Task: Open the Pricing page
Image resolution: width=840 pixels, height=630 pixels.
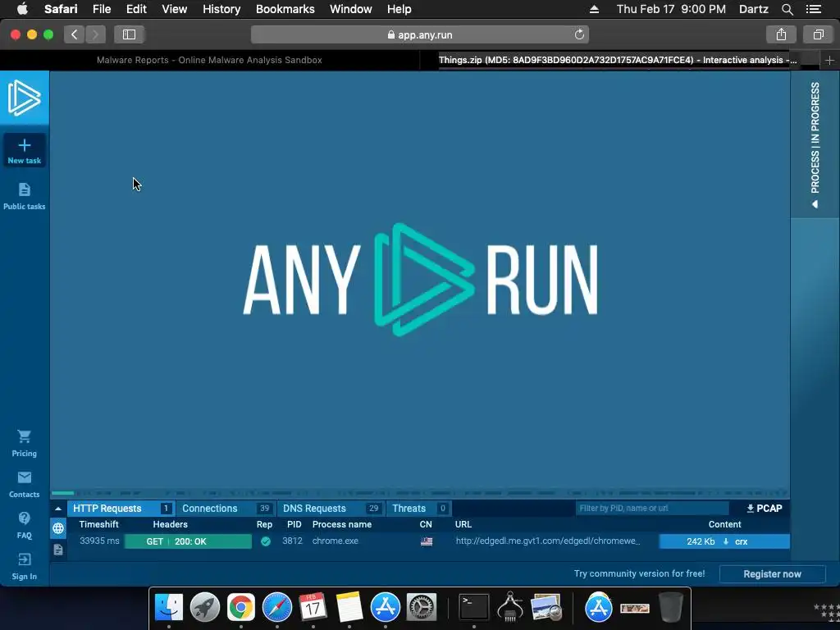Action: tap(24, 444)
